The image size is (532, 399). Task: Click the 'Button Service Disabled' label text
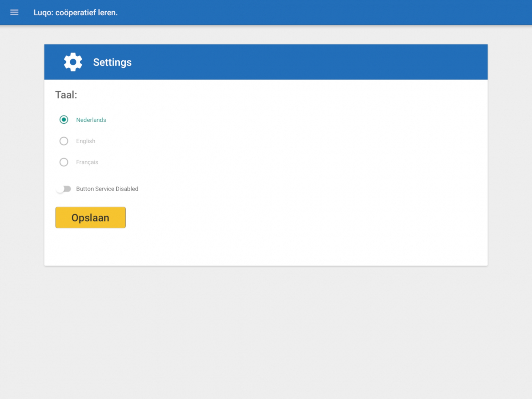[x=107, y=189]
